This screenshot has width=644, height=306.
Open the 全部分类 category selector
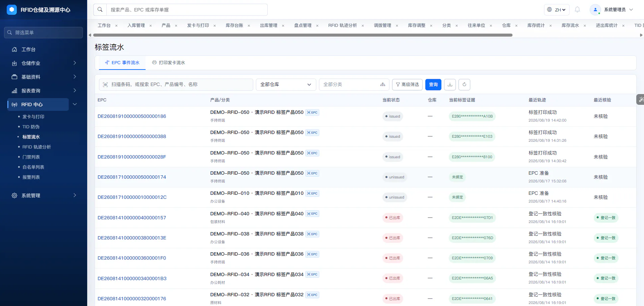(354, 85)
